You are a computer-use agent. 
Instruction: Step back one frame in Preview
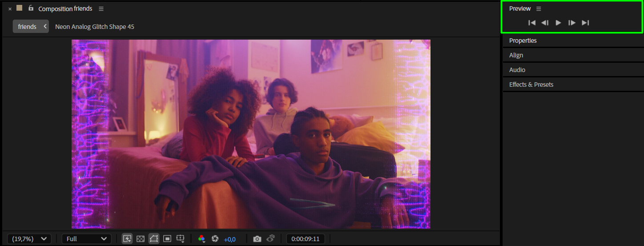tap(545, 23)
